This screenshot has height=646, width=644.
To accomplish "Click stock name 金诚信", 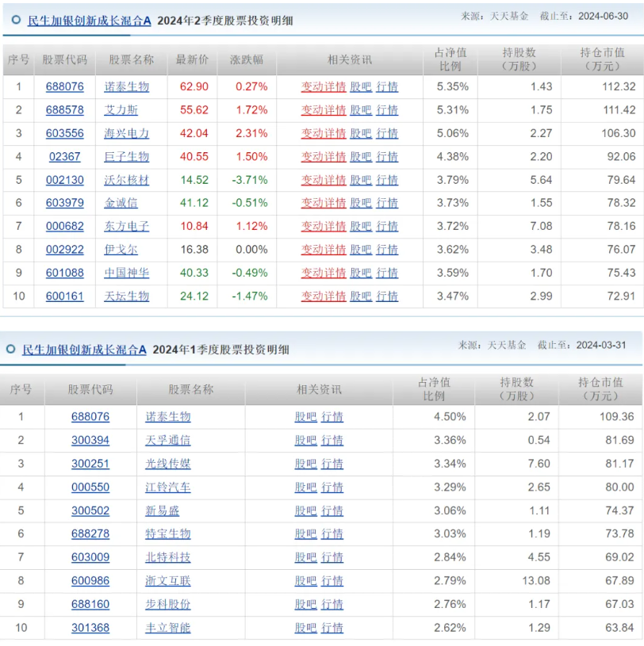I will [121, 203].
